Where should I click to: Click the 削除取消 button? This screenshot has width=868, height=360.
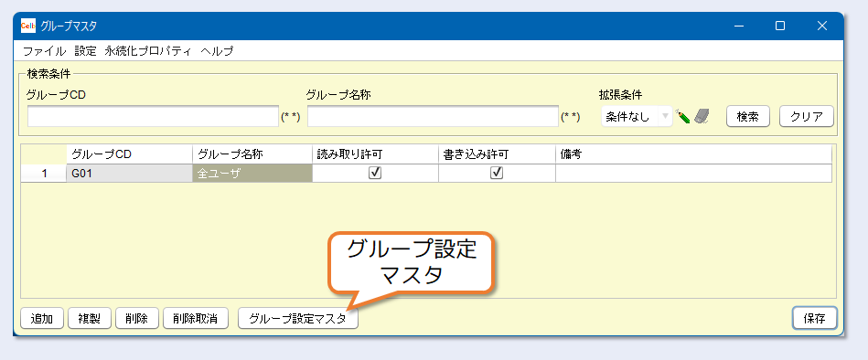pyautogui.click(x=196, y=319)
